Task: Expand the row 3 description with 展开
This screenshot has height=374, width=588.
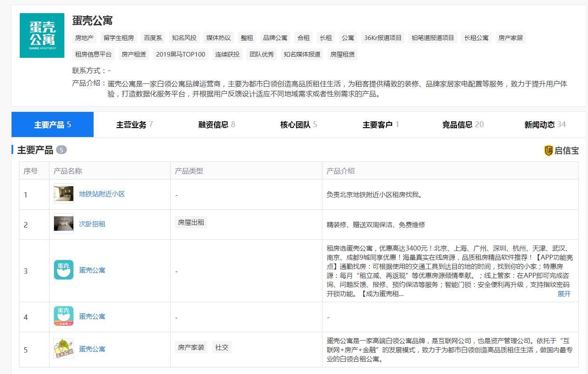Action: pyautogui.click(x=564, y=294)
